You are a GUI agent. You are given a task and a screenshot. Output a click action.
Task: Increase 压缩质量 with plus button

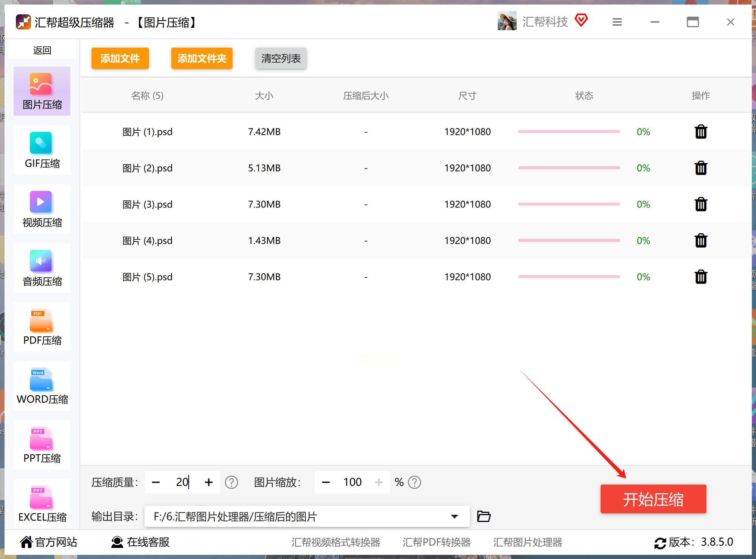(x=208, y=482)
